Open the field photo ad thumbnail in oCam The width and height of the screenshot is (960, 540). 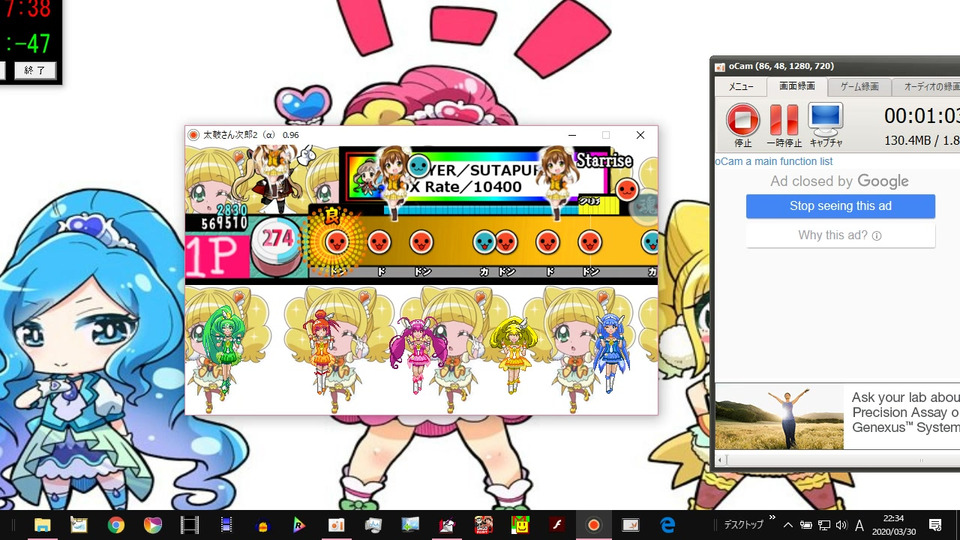click(779, 417)
